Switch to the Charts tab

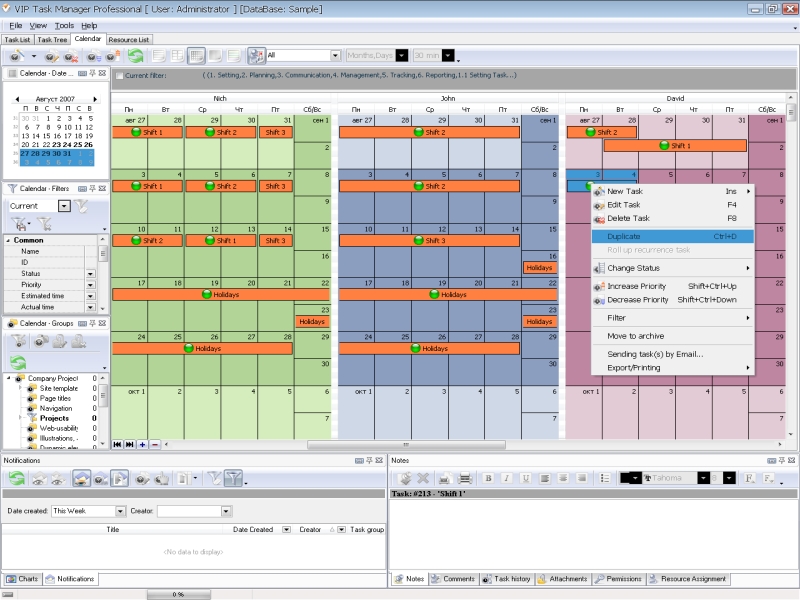22,579
